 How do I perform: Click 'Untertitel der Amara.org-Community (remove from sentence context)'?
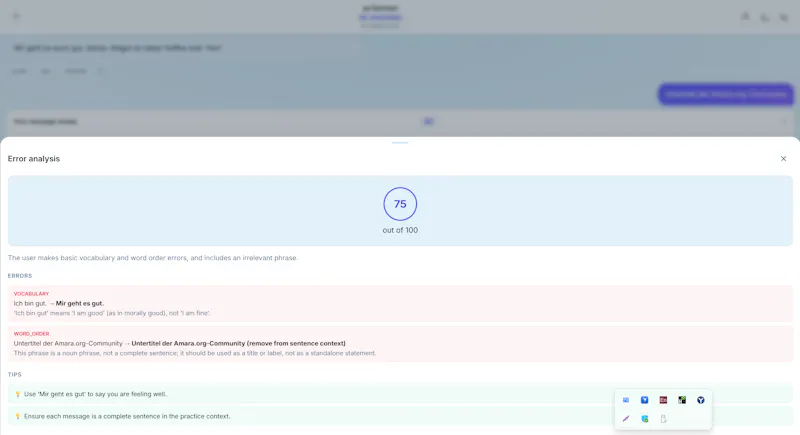(x=238, y=343)
